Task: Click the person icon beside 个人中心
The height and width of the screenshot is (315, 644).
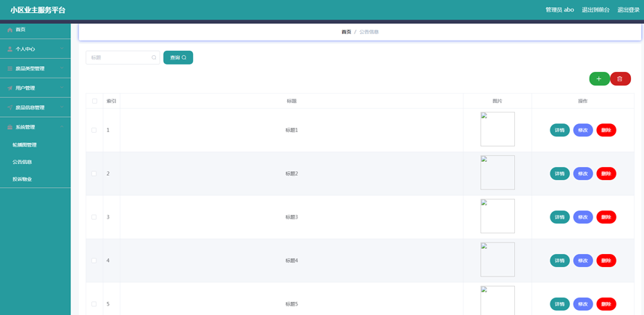Action: coord(10,49)
